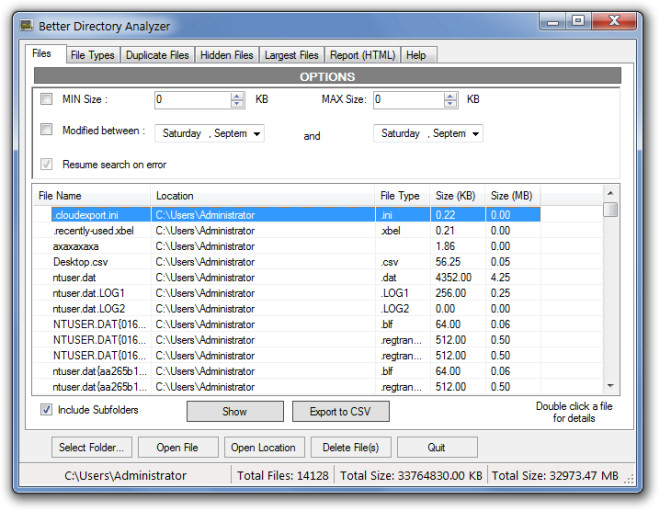Decrease MAX Size spinner value

450,104
